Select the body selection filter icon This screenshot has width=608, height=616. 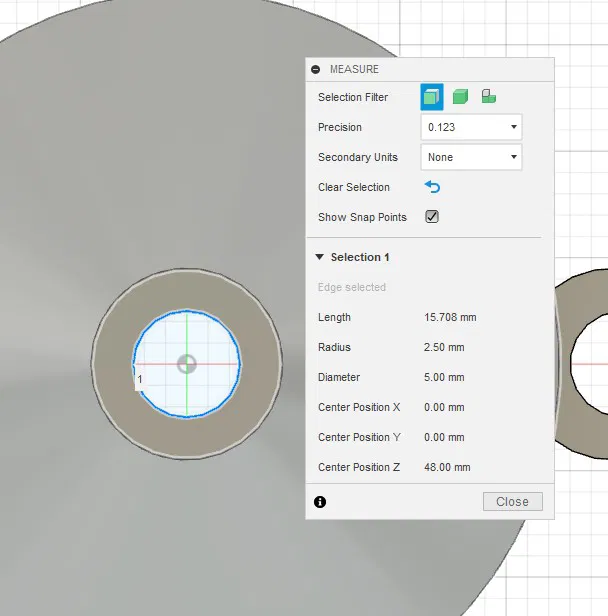point(460,96)
